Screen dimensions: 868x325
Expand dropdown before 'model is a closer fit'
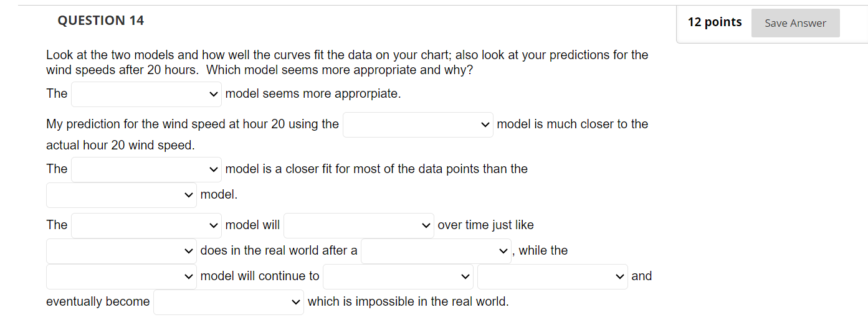coord(146,169)
